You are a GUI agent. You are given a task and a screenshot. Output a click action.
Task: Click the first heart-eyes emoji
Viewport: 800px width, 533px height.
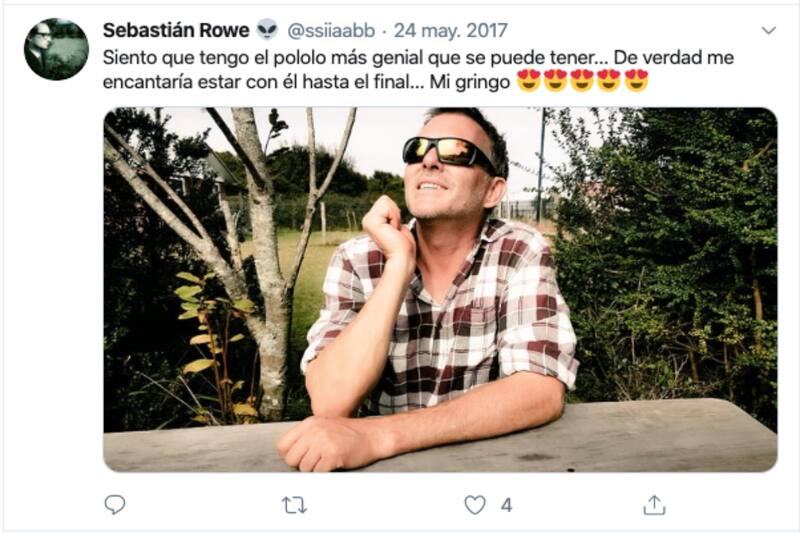[x=529, y=81]
